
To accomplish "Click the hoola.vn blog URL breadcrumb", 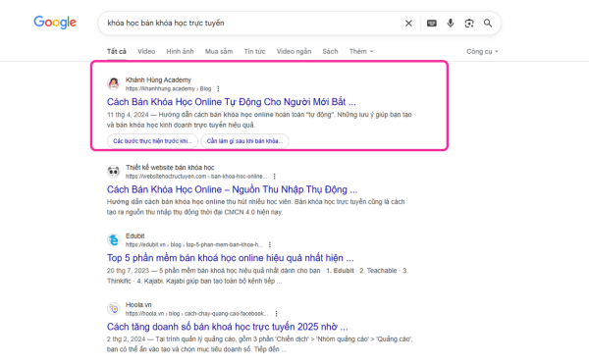I will point(197,314).
